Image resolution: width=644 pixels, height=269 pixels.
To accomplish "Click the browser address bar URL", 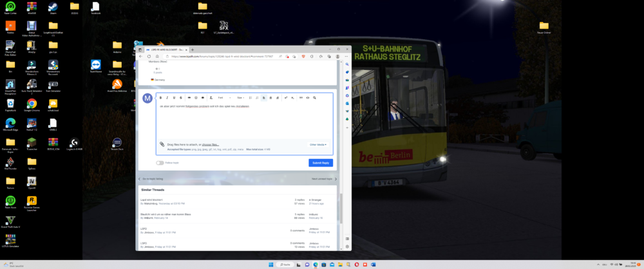I will tap(222, 56).
